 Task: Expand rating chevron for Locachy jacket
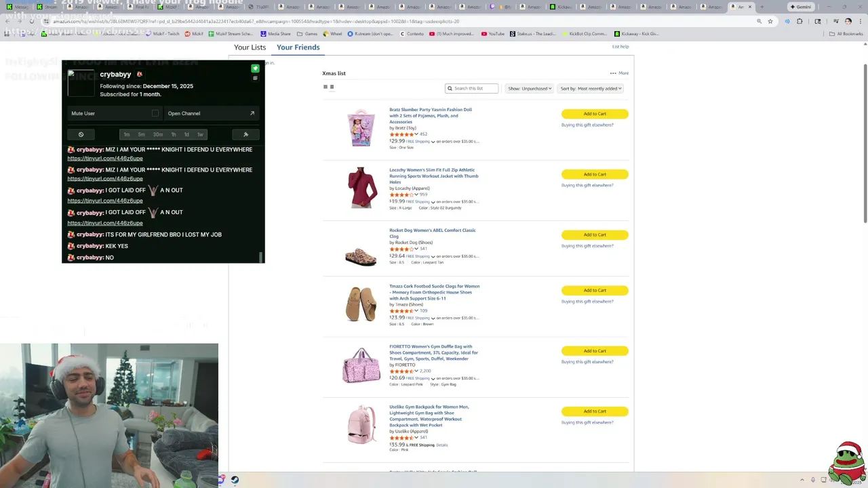coord(416,195)
